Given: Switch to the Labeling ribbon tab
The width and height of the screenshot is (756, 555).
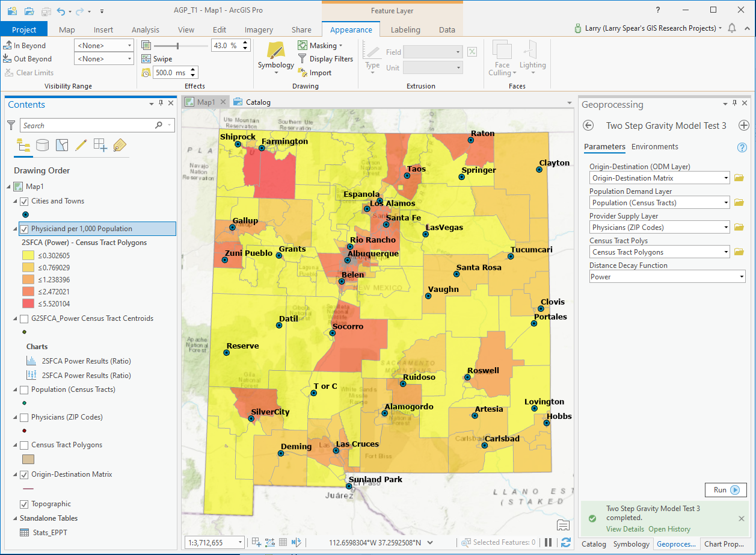Looking at the screenshot, I should (x=405, y=29).
